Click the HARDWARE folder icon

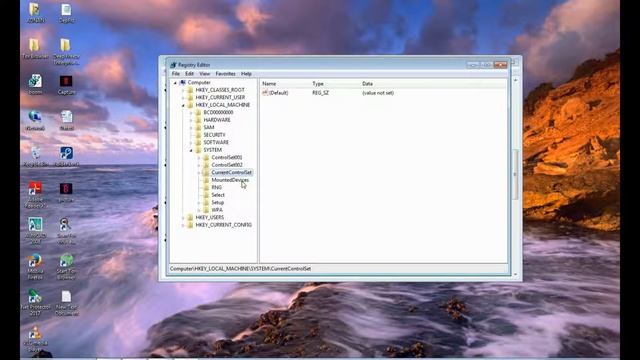pyautogui.click(x=198, y=120)
